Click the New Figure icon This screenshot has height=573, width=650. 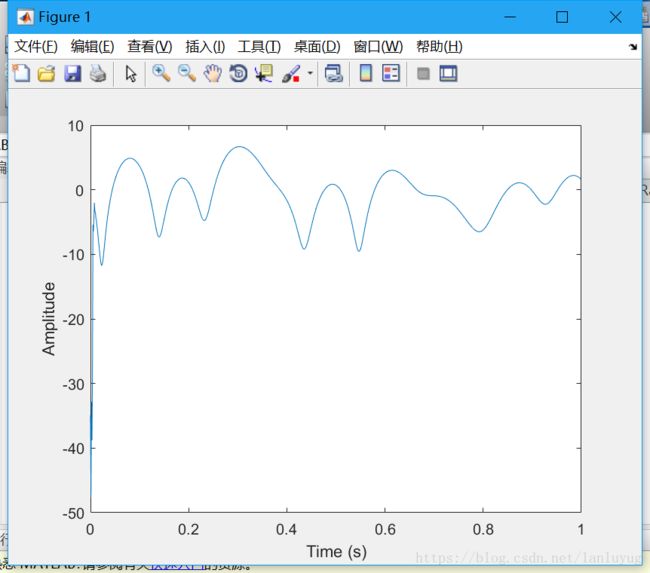coord(21,73)
